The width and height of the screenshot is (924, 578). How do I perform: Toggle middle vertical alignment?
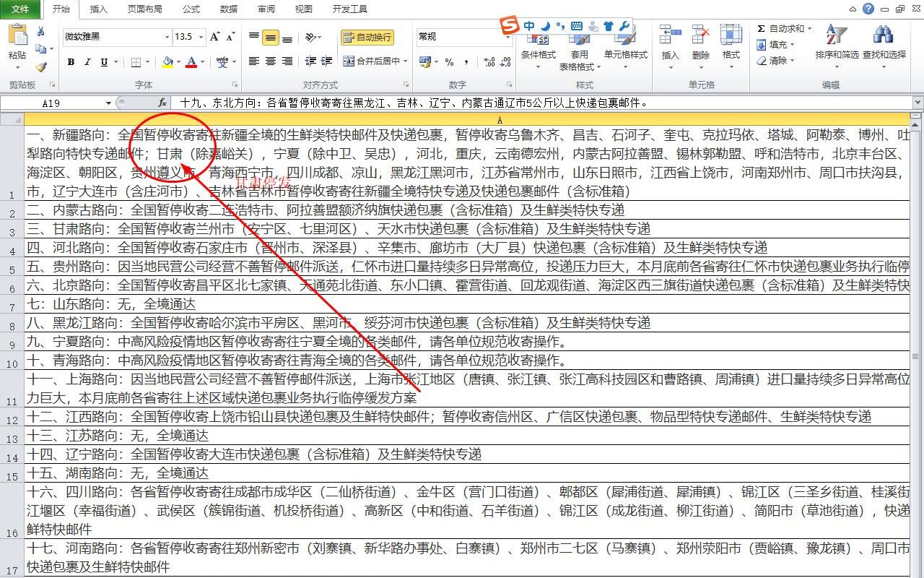[x=271, y=37]
